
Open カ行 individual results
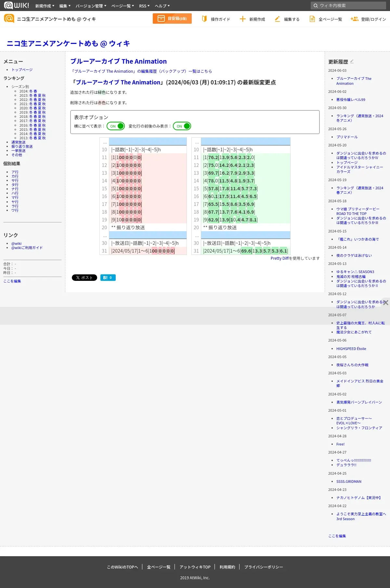[15, 176]
